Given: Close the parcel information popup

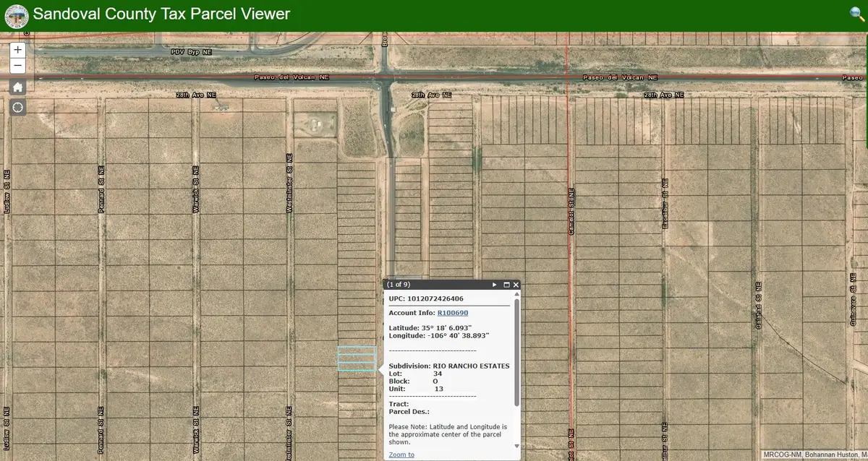Looking at the screenshot, I should (516, 285).
